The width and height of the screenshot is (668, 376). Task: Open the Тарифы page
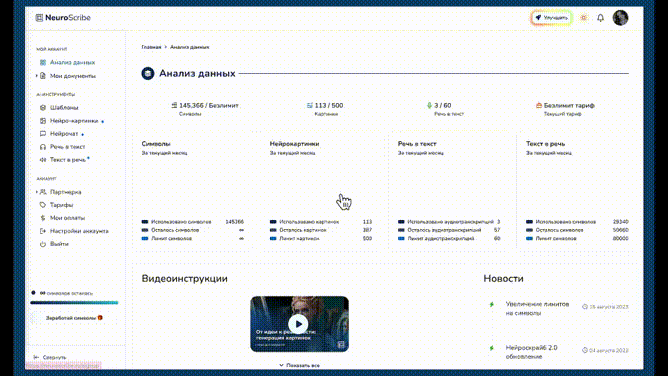[57, 205]
